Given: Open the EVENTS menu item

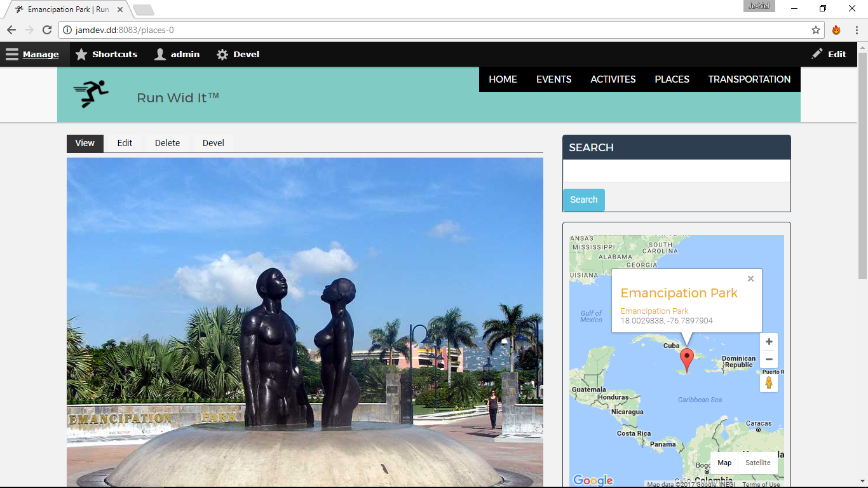Looking at the screenshot, I should (553, 79).
